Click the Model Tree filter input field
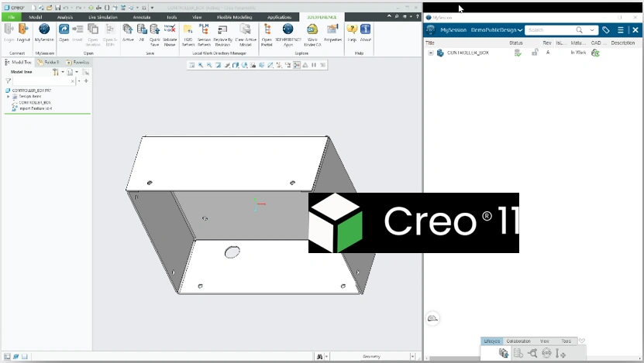The height and width of the screenshot is (363, 644). click(43, 80)
